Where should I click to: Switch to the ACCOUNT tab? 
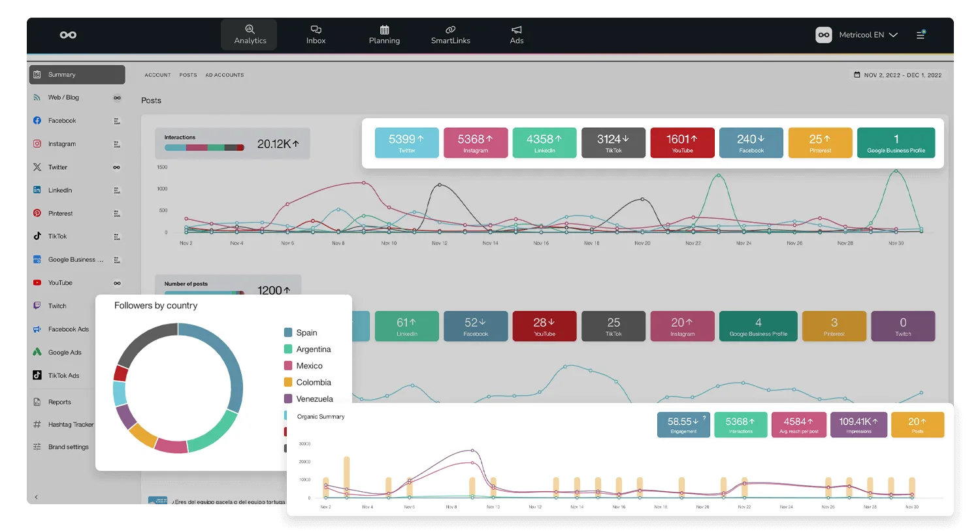pyautogui.click(x=157, y=75)
